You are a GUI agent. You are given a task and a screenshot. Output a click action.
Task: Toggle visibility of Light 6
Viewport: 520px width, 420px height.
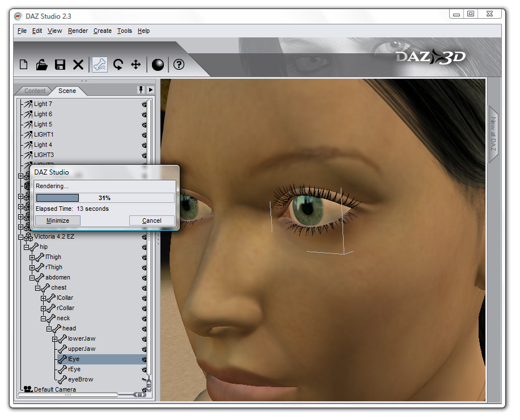[x=144, y=114]
